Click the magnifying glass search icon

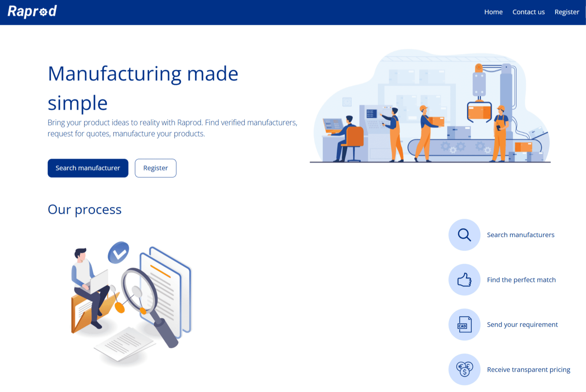tap(464, 235)
